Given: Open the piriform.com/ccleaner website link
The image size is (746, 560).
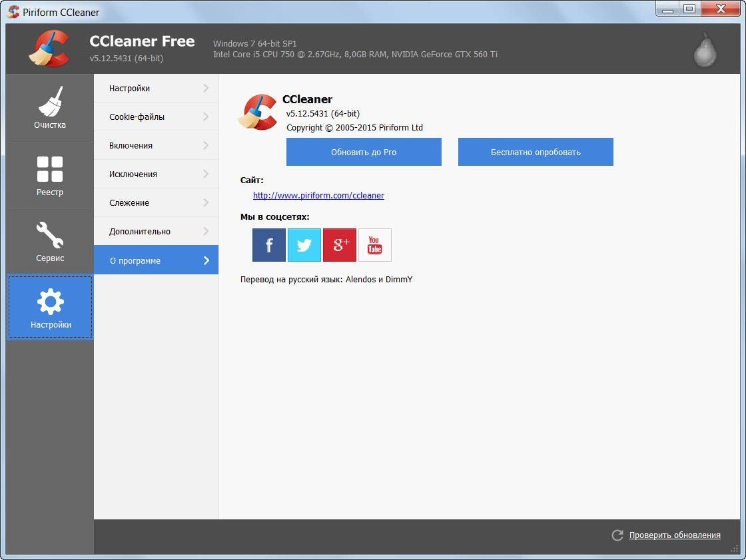Looking at the screenshot, I should (x=318, y=195).
